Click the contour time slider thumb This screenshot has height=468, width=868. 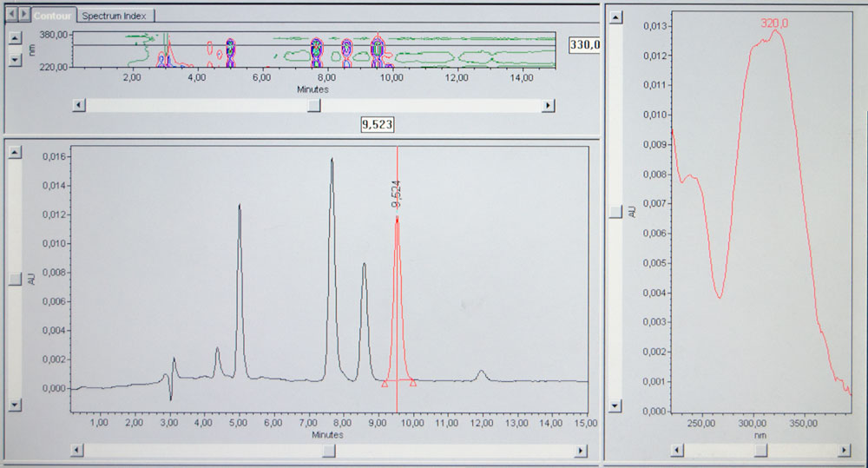pyautogui.click(x=314, y=105)
